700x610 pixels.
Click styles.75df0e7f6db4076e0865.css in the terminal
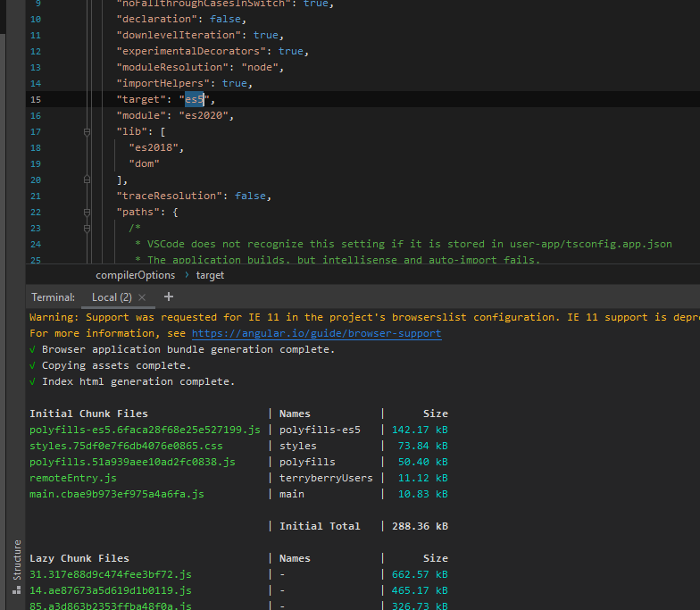pyautogui.click(x=126, y=447)
